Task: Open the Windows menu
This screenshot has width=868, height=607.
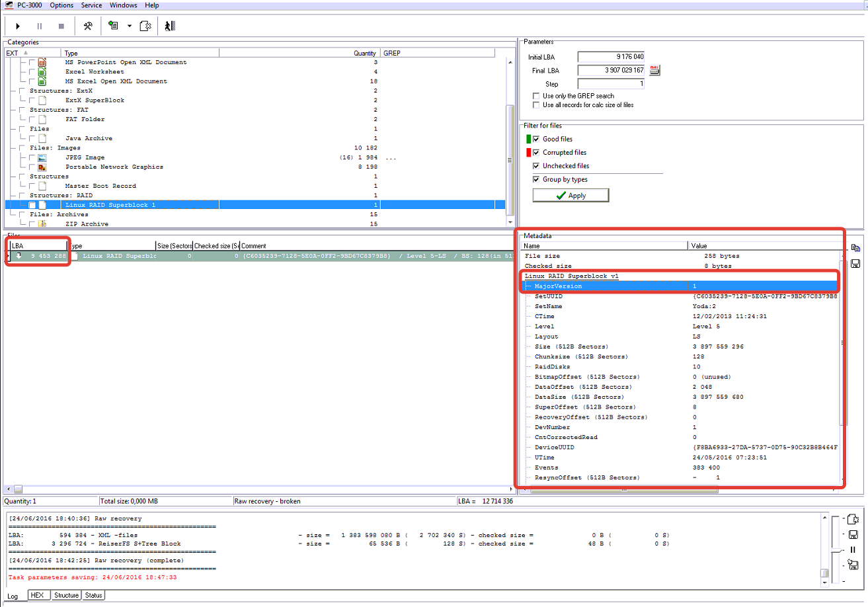Action: tap(124, 5)
